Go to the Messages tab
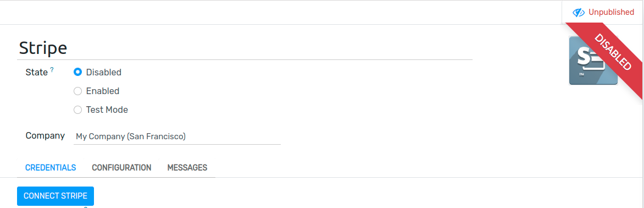Viewport: 644px width, 208px height. [187, 168]
